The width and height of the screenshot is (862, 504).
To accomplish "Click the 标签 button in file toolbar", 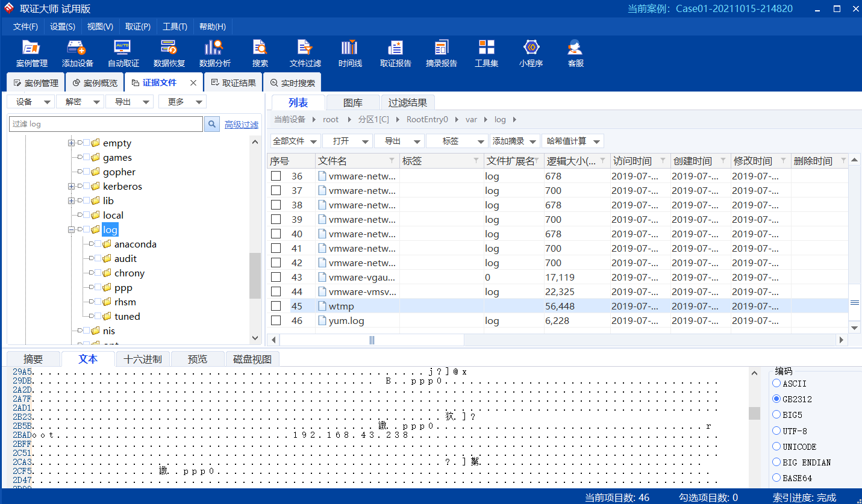I will pyautogui.click(x=457, y=141).
